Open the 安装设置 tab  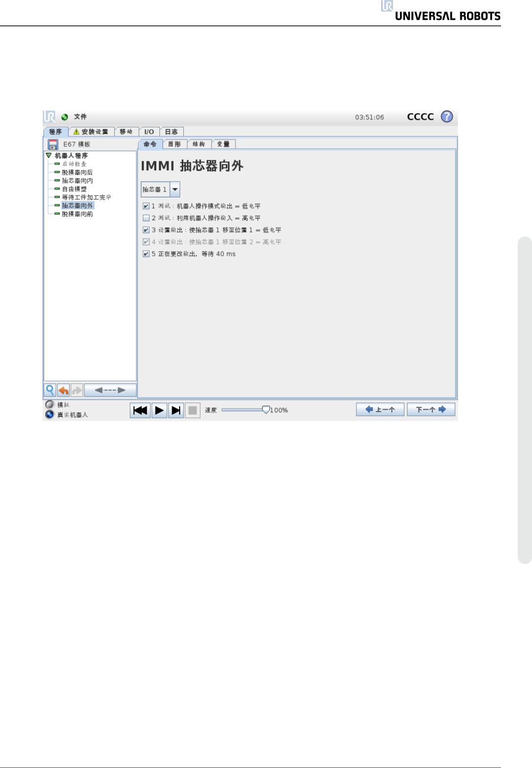(91, 131)
